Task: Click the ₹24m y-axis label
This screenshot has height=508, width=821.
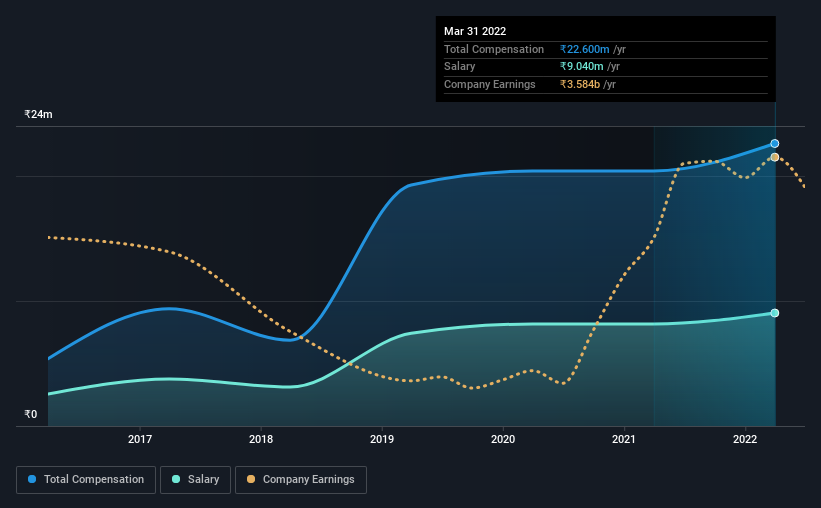Action: click(38, 114)
